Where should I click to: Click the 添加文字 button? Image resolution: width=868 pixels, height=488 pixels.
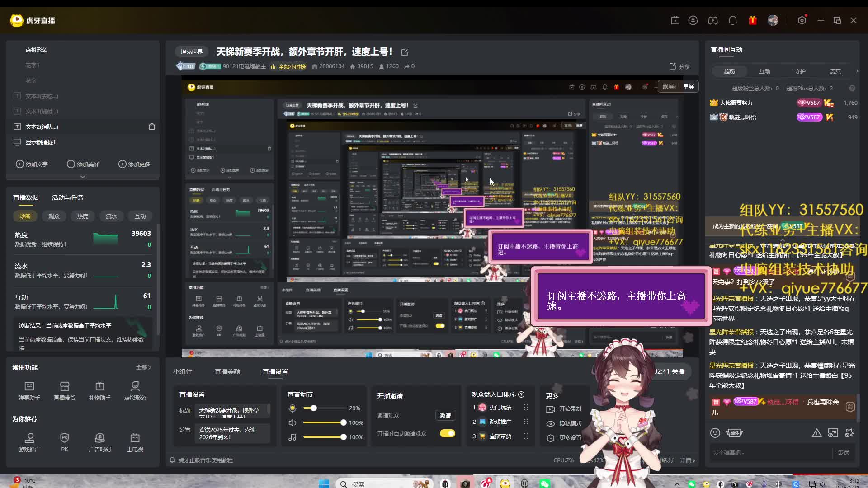(32, 164)
